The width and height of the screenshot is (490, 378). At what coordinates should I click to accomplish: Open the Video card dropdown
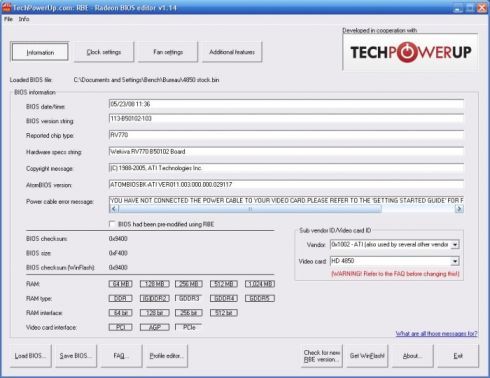[455, 261]
